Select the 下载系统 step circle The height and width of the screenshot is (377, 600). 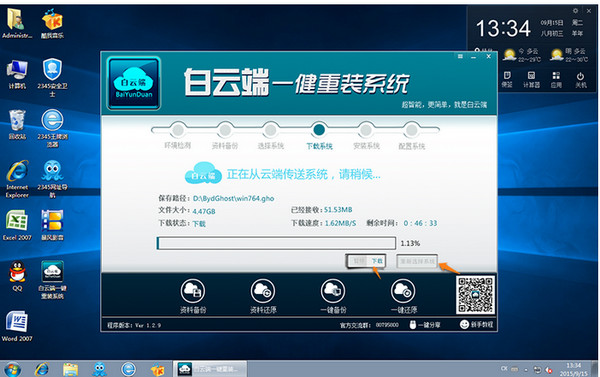click(x=319, y=130)
